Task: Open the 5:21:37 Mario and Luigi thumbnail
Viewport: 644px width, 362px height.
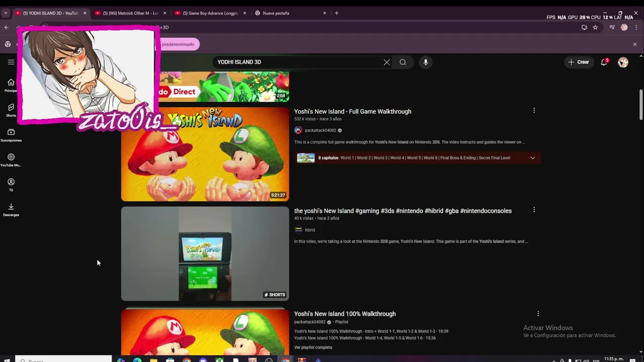Action: click(205, 154)
